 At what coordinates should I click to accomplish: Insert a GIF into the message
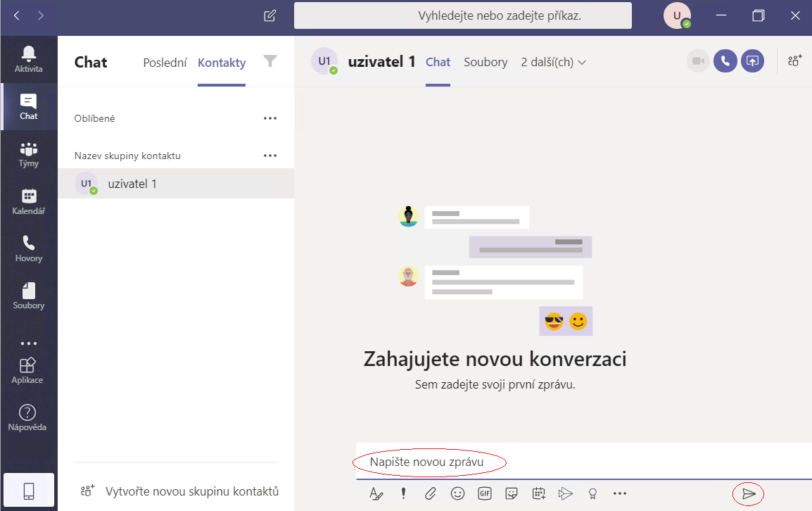pos(485,493)
